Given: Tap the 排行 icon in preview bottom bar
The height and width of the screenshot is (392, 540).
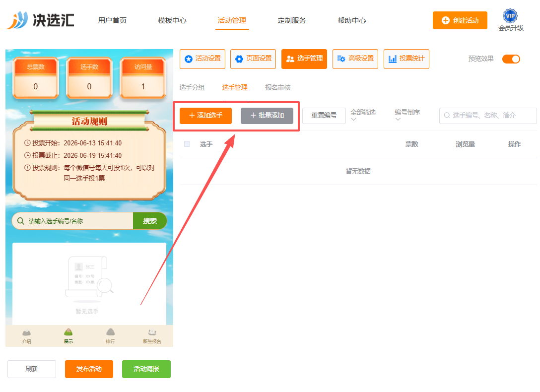Looking at the screenshot, I should point(110,332).
